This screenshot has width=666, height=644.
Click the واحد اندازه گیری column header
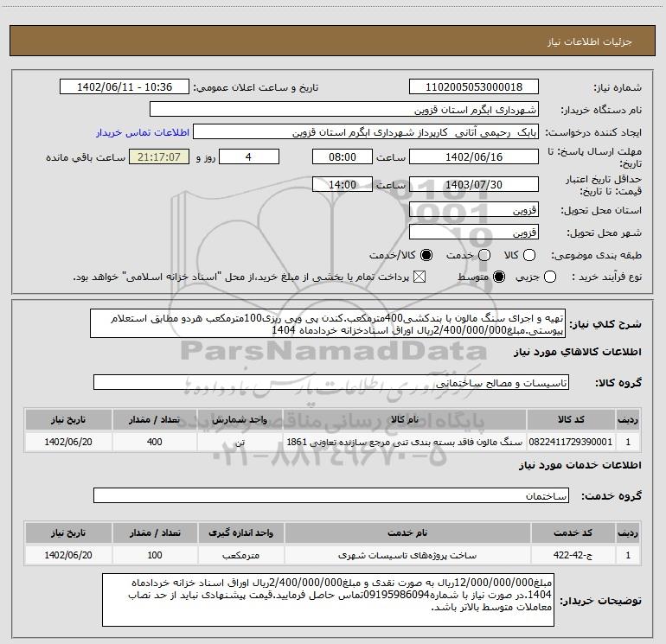point(240,532)
